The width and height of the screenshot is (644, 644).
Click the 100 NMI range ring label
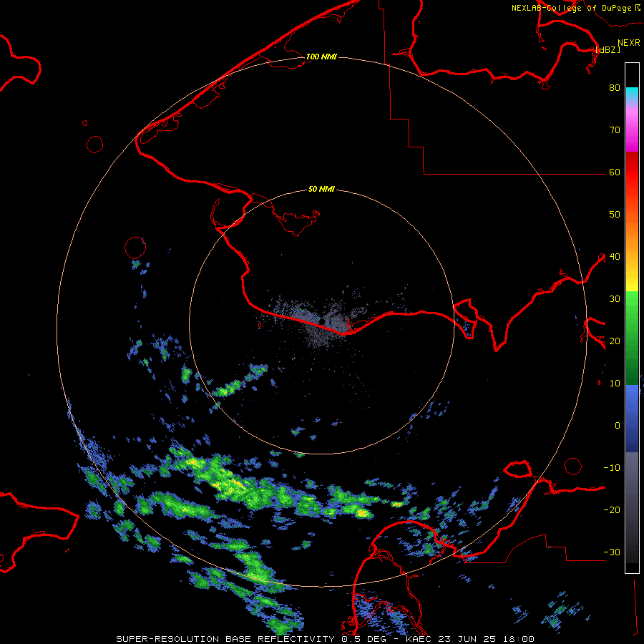point(321,57)
